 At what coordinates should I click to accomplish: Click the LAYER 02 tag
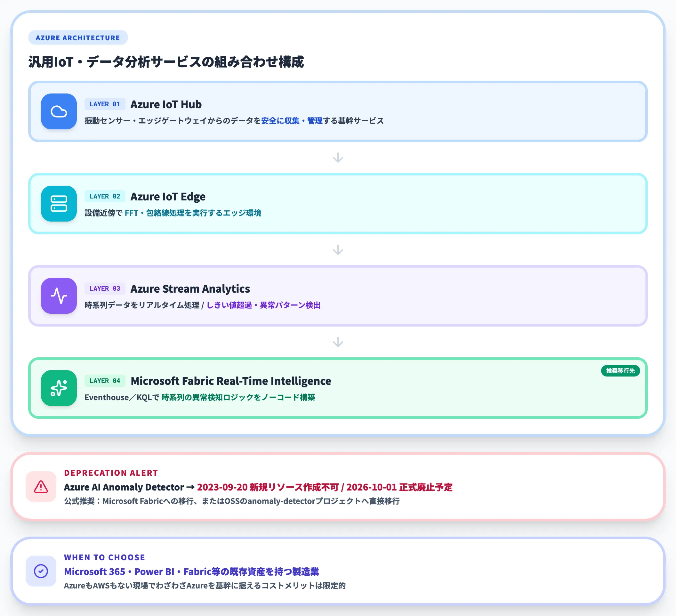click(105, 196)
